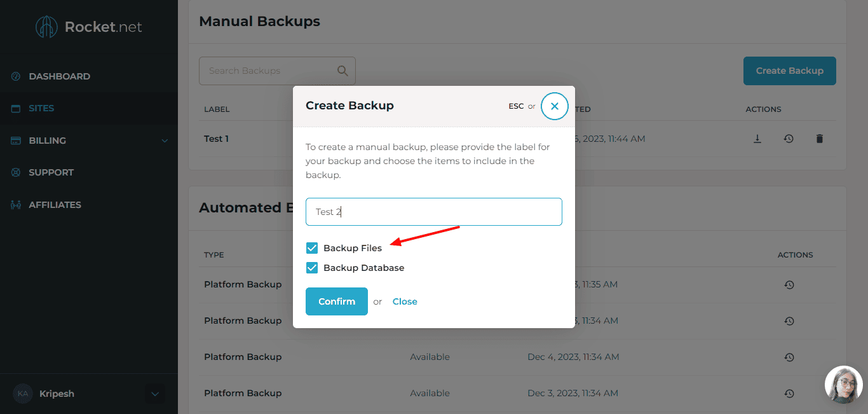
Task: Click the Close link
Action: 405,301
